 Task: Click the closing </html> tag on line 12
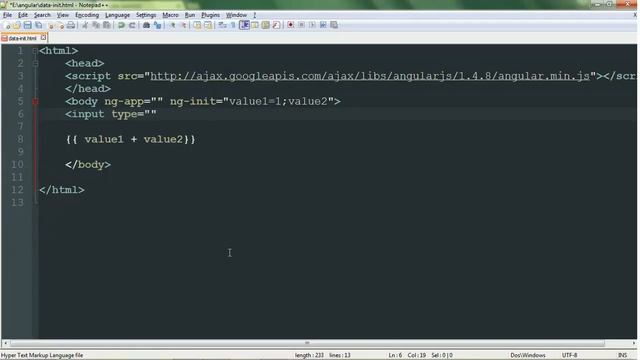(62, 190)
